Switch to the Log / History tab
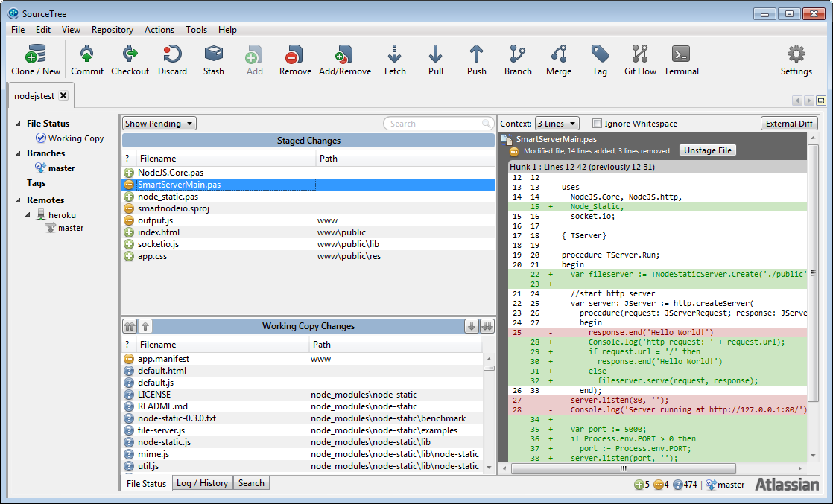This screenshot has height=504, width=833. pos(202,483)
